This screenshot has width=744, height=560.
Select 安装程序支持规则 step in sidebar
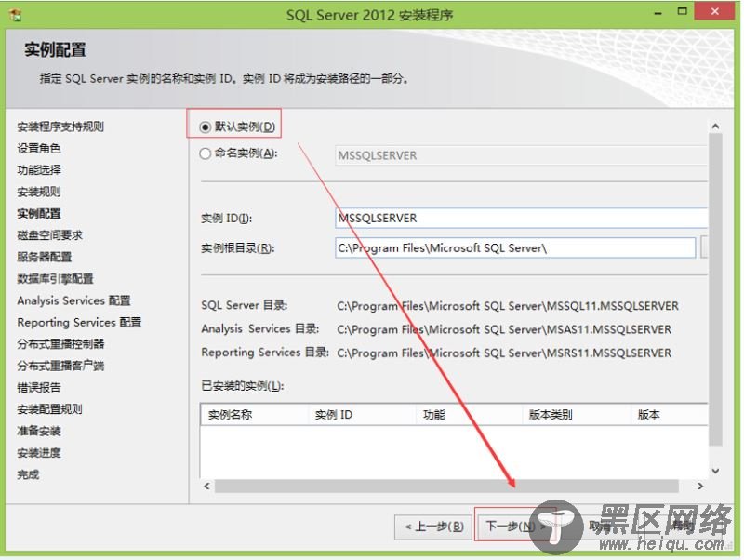coord(60,127)
